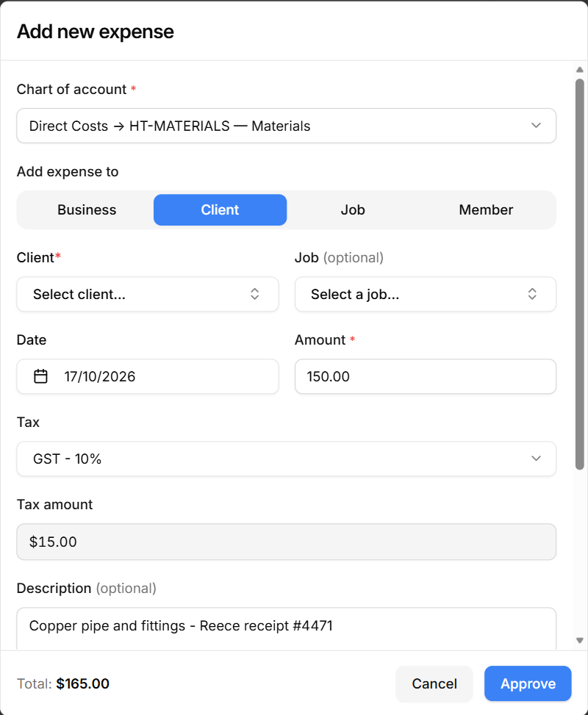Viewport: 588px width, 715px height.
Task: Select the Business expense target
Action: tap(87, 209)
